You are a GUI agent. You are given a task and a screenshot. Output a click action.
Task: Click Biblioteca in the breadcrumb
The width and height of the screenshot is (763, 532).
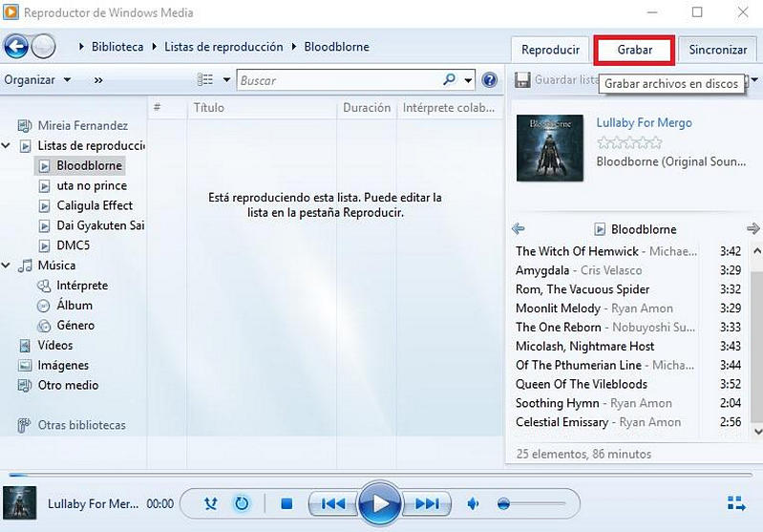tap(117, 47)
